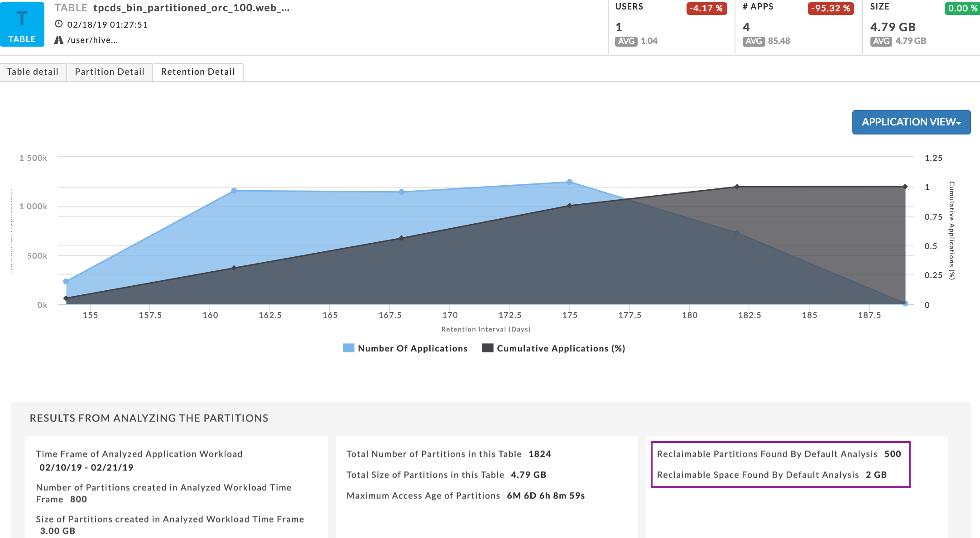Click dark Cumulative Applications legend swatch
The height and width of the screenshot is (538, 980).
[x=487, y=348]
